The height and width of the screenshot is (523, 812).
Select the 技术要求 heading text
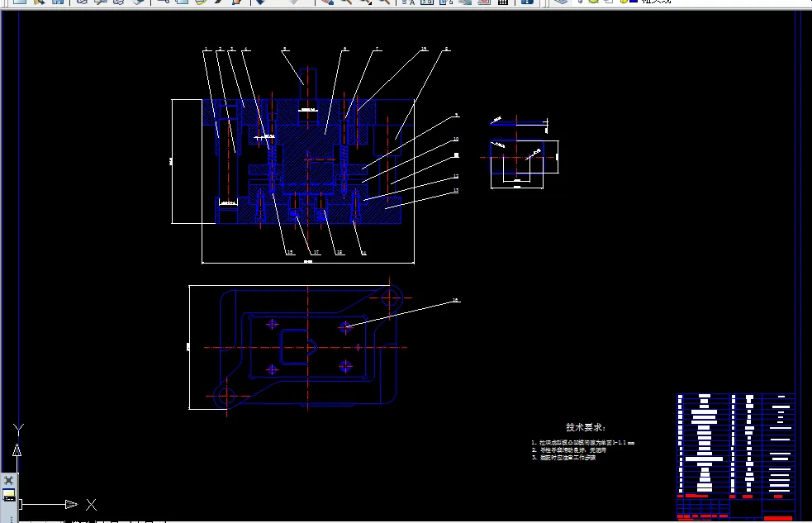pyautogui.click(x=585, y=427)
